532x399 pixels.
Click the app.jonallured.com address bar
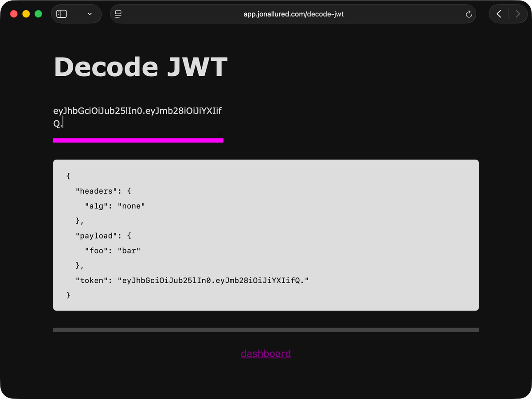tap(293, 14)
